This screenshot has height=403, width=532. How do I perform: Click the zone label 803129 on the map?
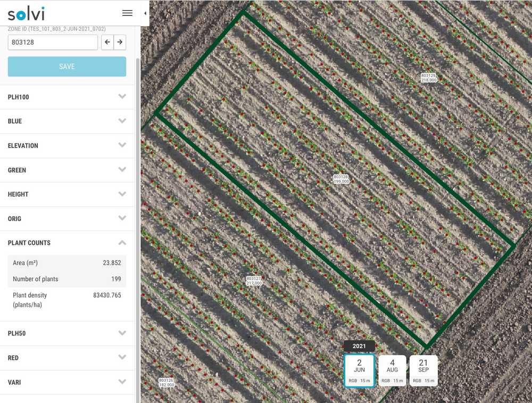tap(428, 78)
